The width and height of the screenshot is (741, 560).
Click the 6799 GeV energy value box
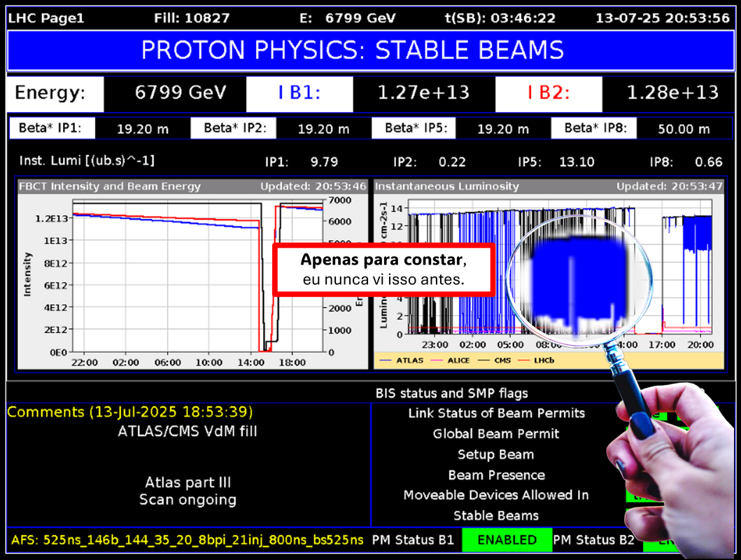176,93
